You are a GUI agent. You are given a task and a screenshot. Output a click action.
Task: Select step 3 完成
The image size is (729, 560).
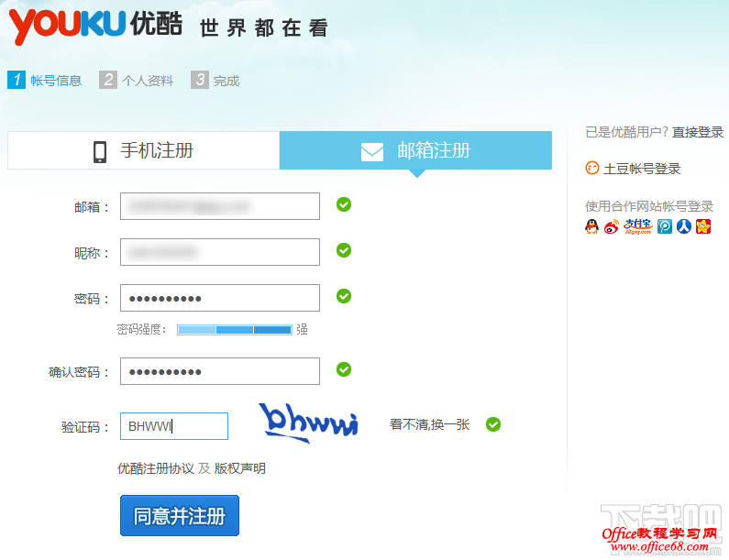215,80
